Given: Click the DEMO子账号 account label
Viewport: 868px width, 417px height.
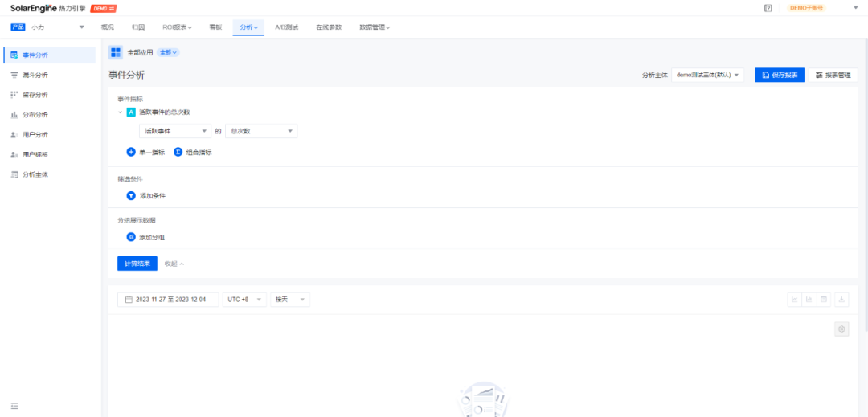Looking at the screenshot, I should coord(805,8).
